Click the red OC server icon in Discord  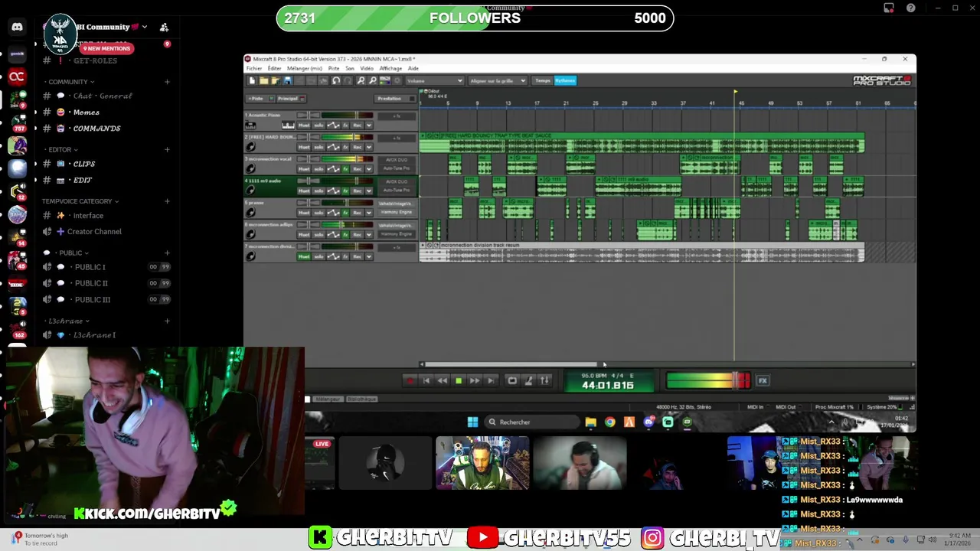17,77
